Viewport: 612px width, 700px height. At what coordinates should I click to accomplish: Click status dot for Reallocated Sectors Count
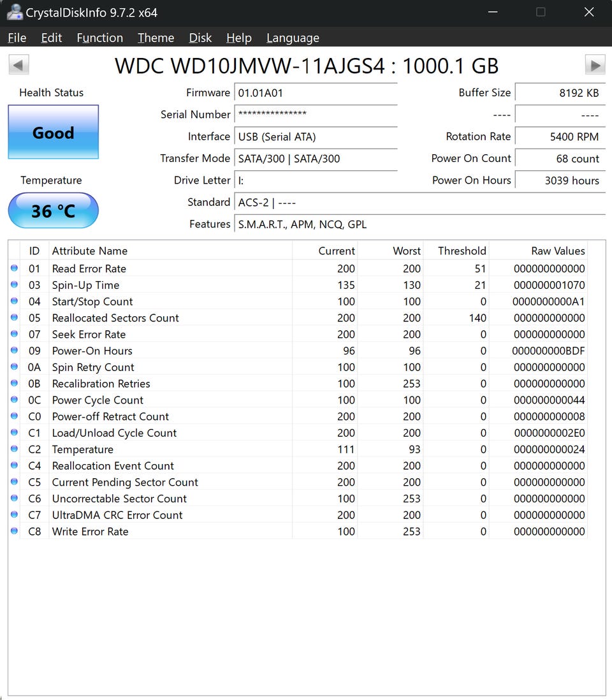tap(14, 317)
